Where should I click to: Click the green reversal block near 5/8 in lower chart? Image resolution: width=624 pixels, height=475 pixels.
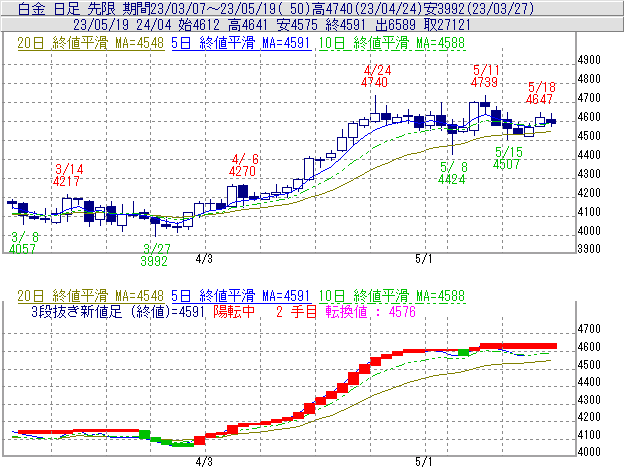coord(464,352)
